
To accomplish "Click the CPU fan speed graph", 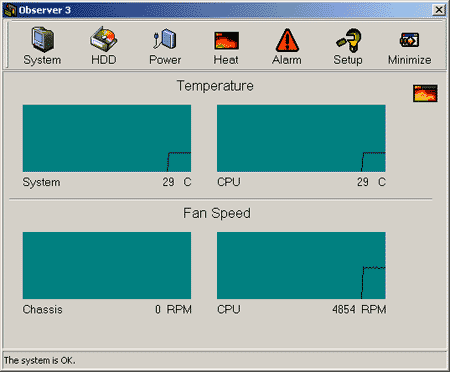I will pyautogui.click(x=301, y=266).
